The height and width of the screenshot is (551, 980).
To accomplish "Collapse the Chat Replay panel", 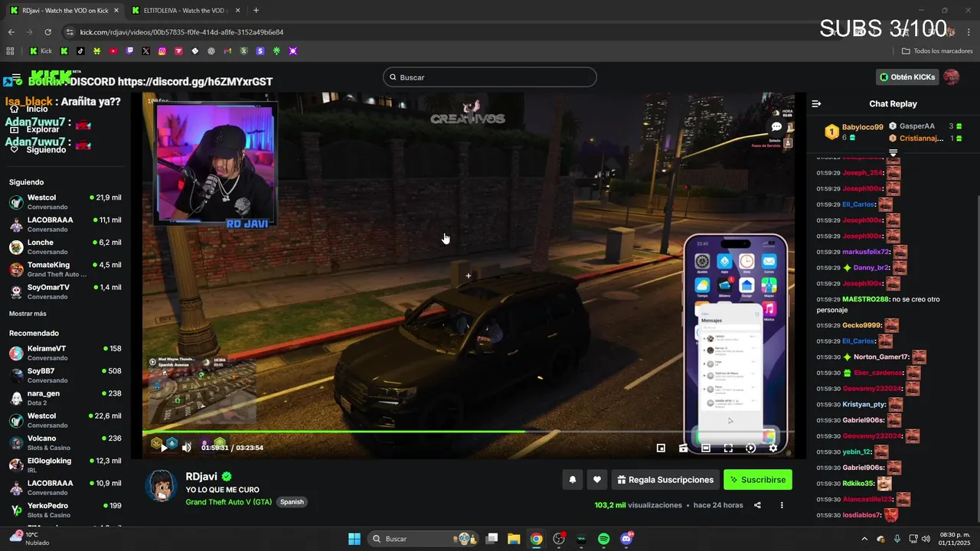I will click(816, 103).
